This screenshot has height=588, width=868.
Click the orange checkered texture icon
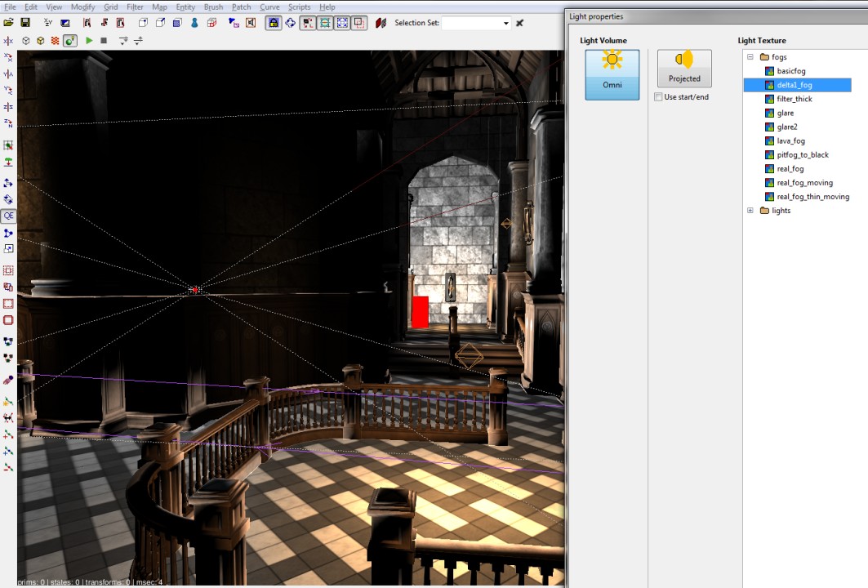click(x=55, y=40)
